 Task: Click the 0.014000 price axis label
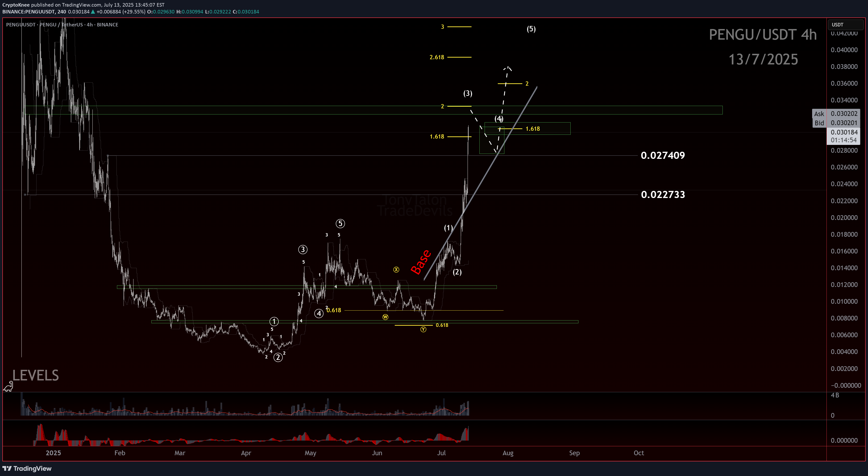[x=844, y=268]
